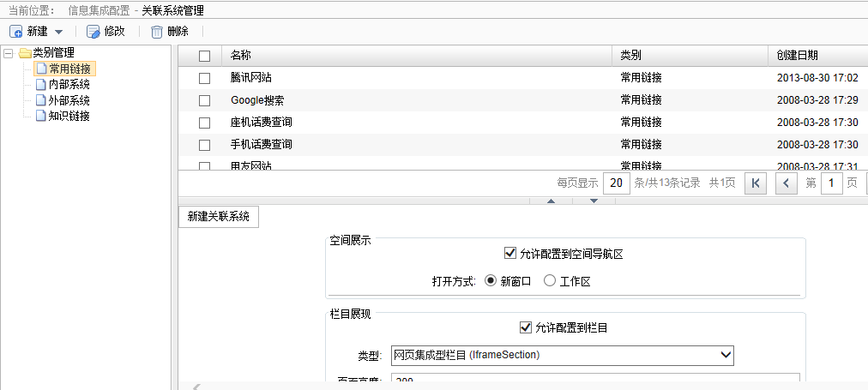The height and width of the screenshot is (390, 868).
Task: Click the page icon beside 内部系统
Action: click(41, 85)
